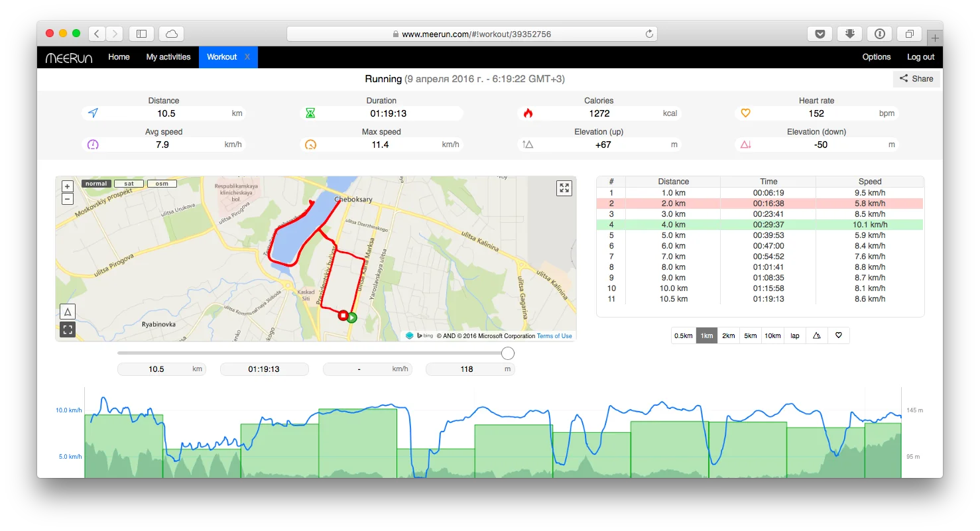Open the Safari downloads button
Screen dimensions: 980x531
click(849, 34)
